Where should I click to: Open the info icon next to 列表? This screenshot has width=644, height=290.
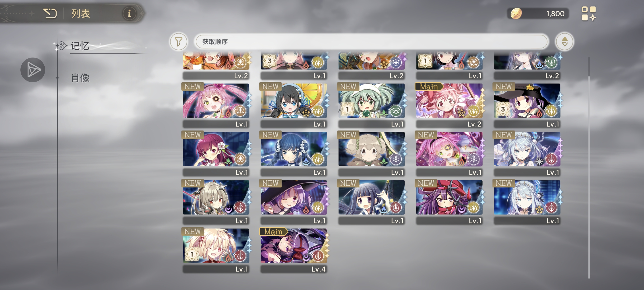click(x=129, y=13)
